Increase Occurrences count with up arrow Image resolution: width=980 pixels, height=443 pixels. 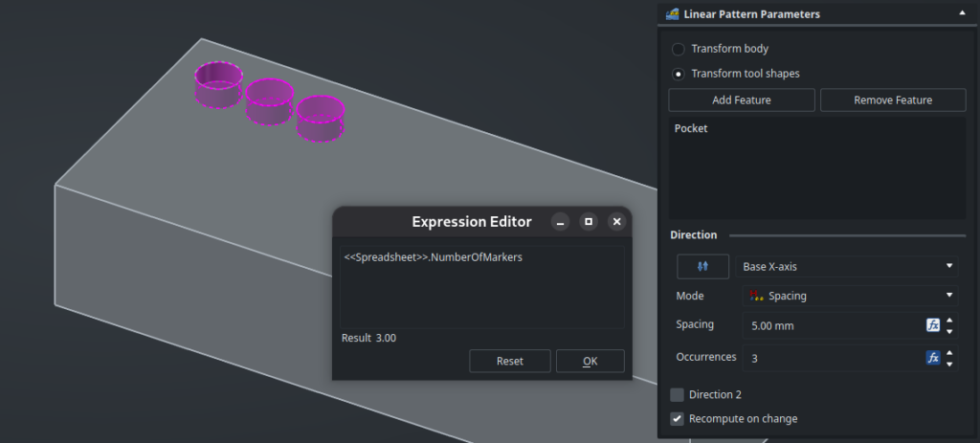tap(949, 353)
